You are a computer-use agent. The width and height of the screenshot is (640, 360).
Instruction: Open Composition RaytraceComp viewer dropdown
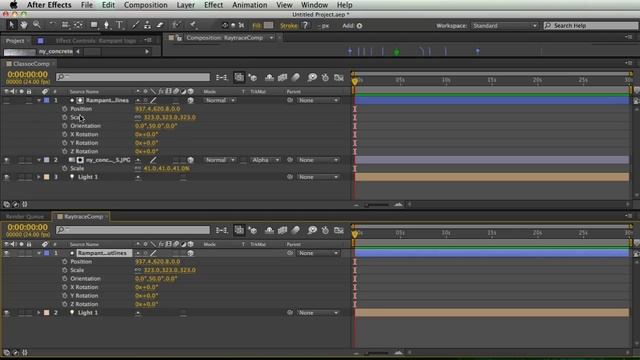(x=271, y=38)
